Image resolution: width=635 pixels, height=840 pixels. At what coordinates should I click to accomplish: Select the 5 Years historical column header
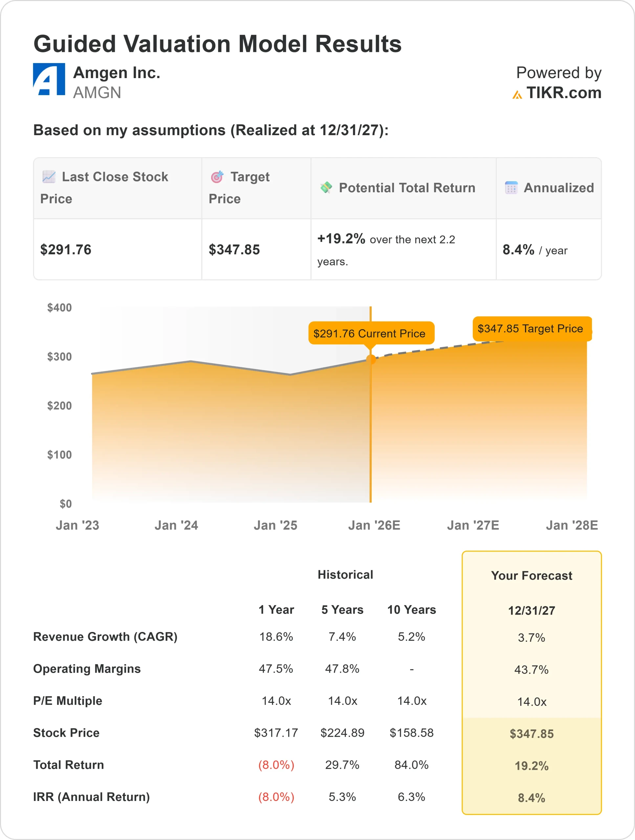point(342,610)
